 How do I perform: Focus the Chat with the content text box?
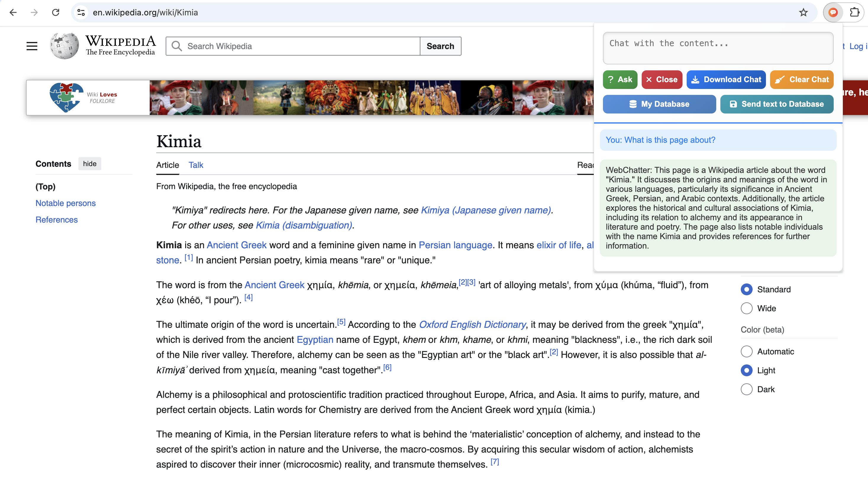coord(718,48)
